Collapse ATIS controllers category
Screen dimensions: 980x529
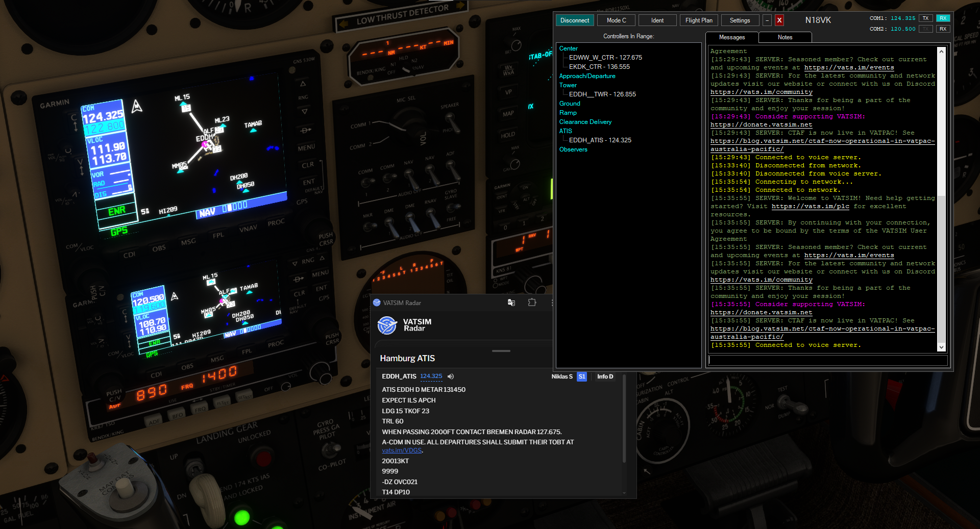[566, 131]
